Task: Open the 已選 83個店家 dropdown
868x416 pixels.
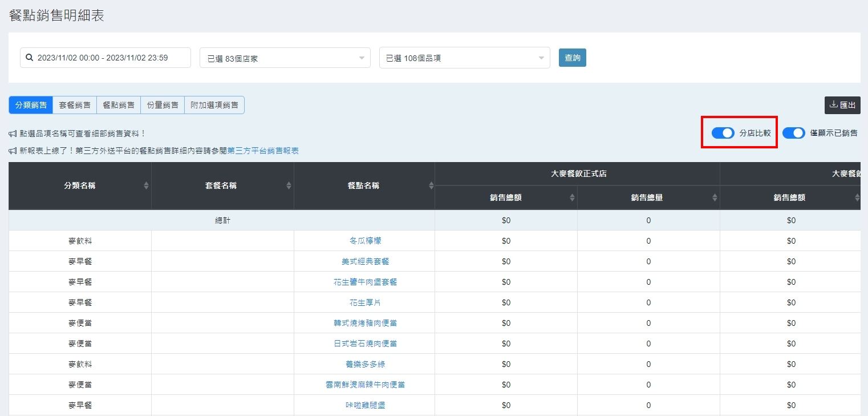Action: coord(285,58)
